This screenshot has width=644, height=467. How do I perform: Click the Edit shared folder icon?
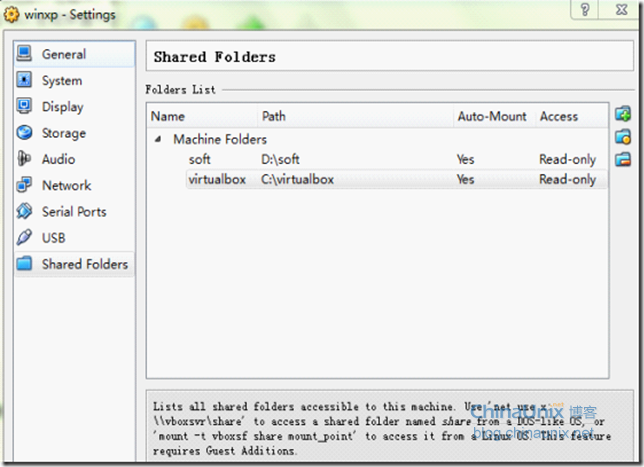pyautogui.click(x=623, y=137)
